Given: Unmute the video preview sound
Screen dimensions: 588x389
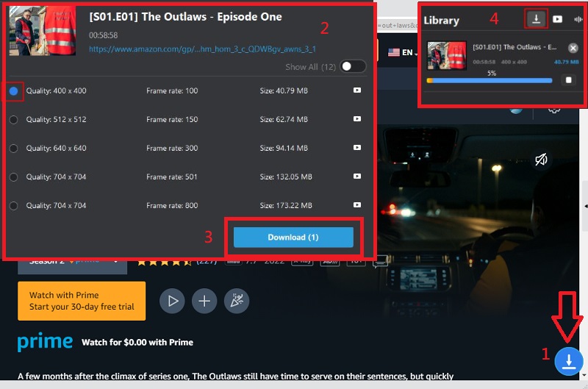Looking at the screenshot, I should click(x=542, y=159).
